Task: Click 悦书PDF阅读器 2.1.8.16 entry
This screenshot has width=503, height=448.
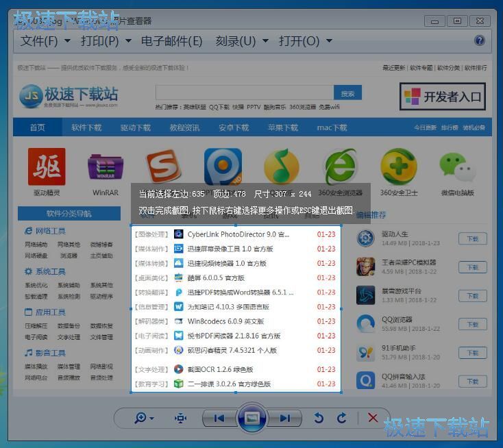Action: [234, 336]
